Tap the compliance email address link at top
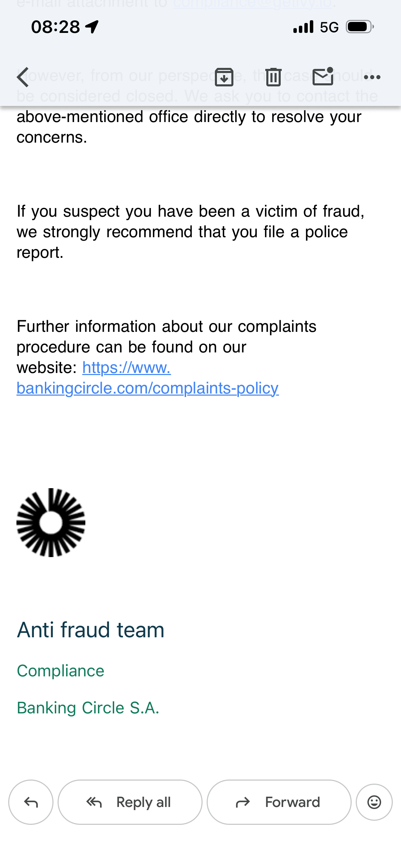401x868 pixels. pyautogui.click(x=252, y=4)
